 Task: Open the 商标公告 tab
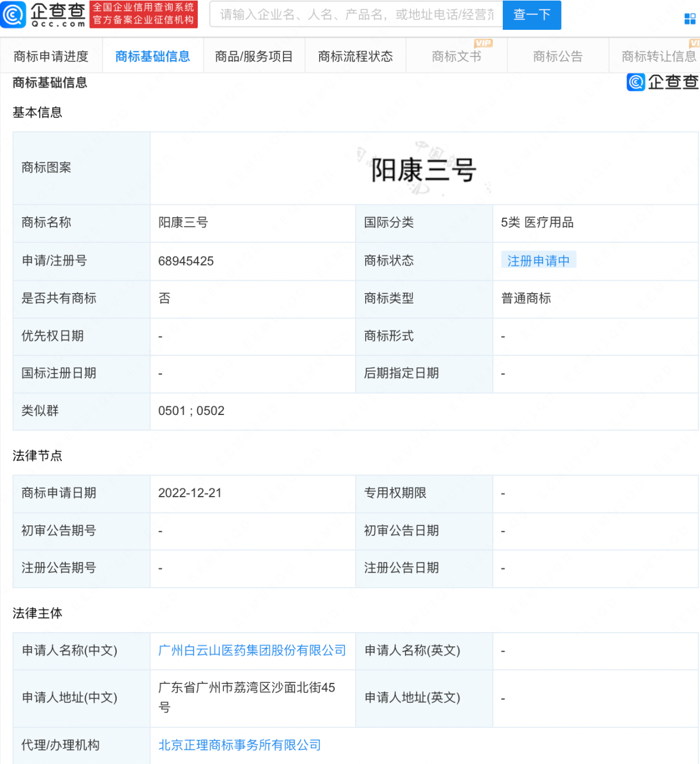[558, 56]
